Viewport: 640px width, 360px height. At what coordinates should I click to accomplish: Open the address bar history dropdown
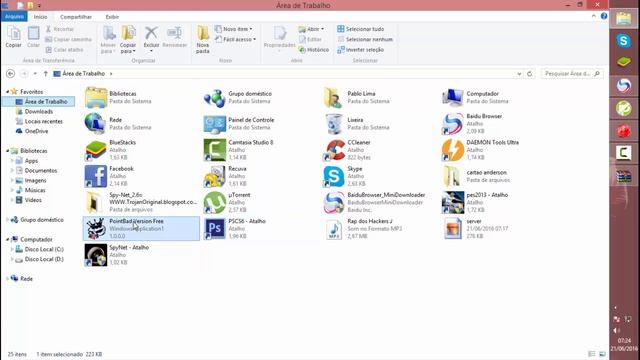(519, 74)
